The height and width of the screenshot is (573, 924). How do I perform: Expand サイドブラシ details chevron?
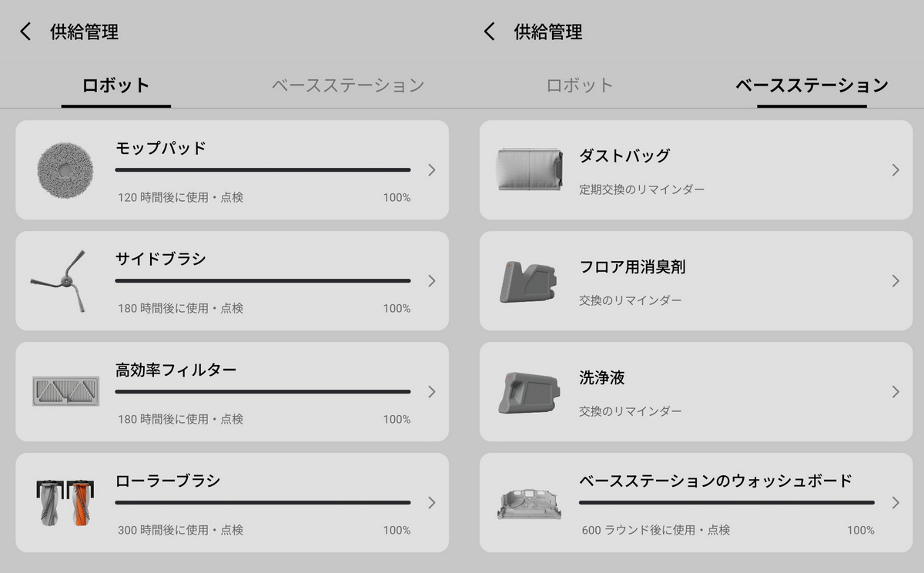coord(431,281)
